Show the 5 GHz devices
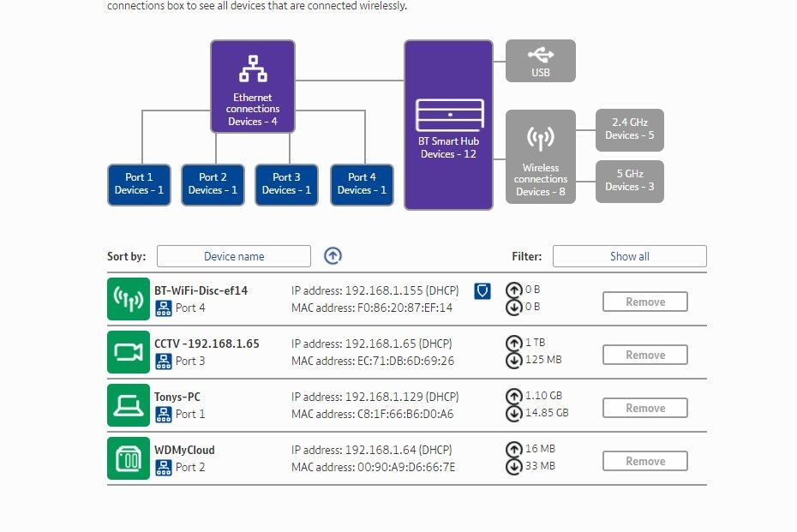The height and width of the screenshot is (532, 797). pyautogui.click(x=629, y=181)
